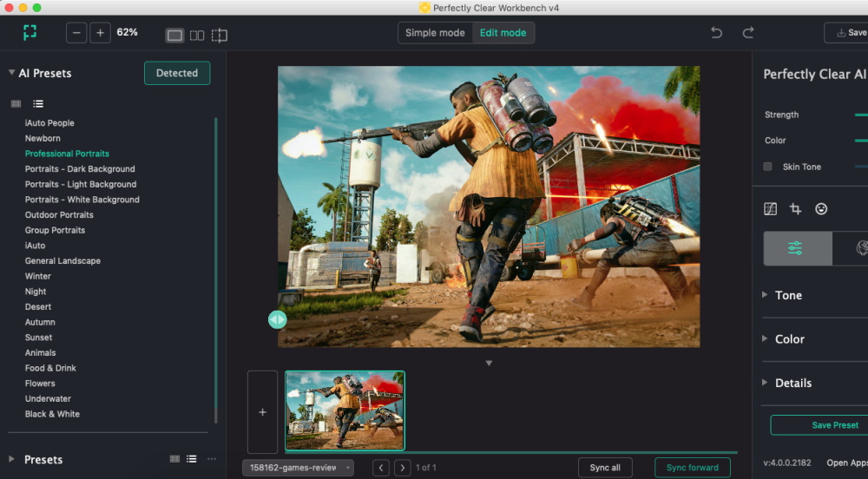Select the Winter preset
The height and width of the screenshot is (479, 868).
37,276
